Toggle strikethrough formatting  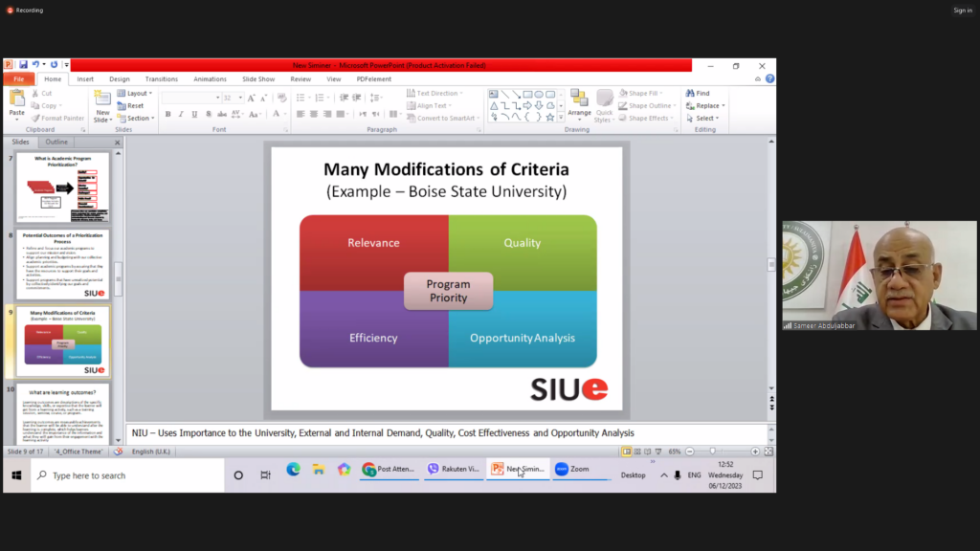pyautogui.click(x=222, y=115)
